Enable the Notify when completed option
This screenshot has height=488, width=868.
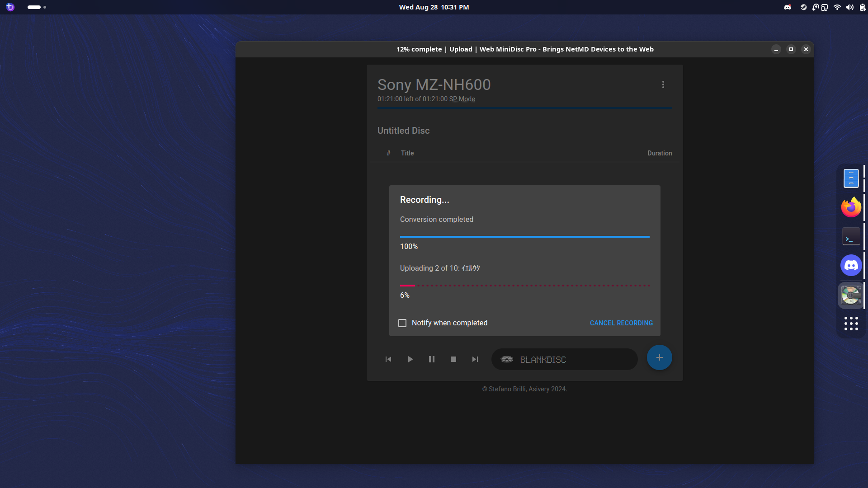[402, 323]
